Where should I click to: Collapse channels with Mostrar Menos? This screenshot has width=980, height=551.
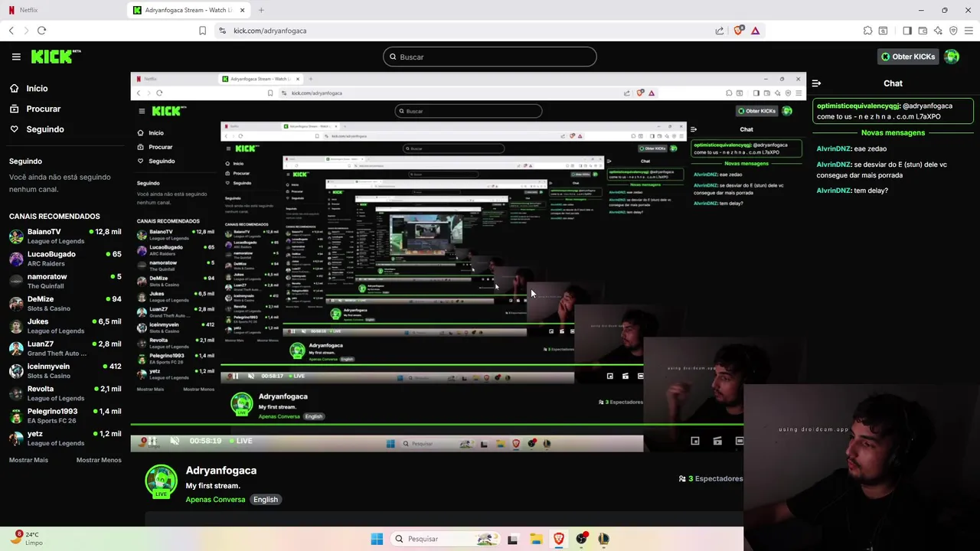pyautogui.click(x=99, y=460)
